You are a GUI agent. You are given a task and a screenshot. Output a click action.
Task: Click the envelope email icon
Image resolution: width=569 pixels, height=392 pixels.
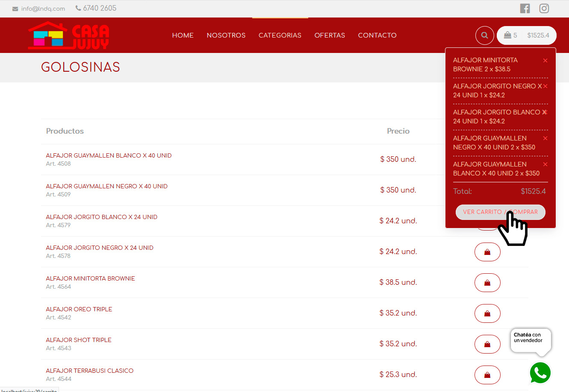coord(15,9)
